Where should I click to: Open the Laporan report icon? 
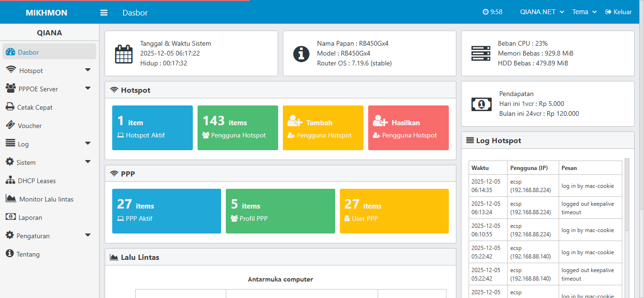click(9, 217)
